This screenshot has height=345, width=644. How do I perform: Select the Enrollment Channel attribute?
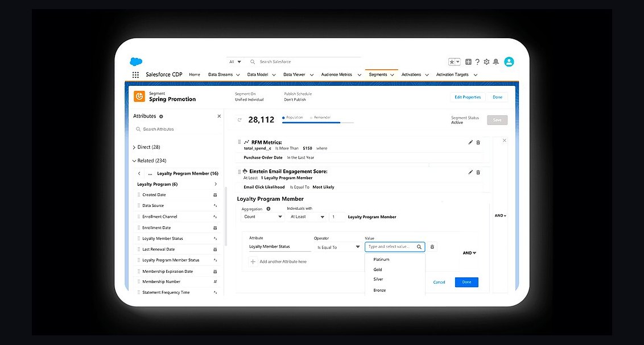(160, 217)
